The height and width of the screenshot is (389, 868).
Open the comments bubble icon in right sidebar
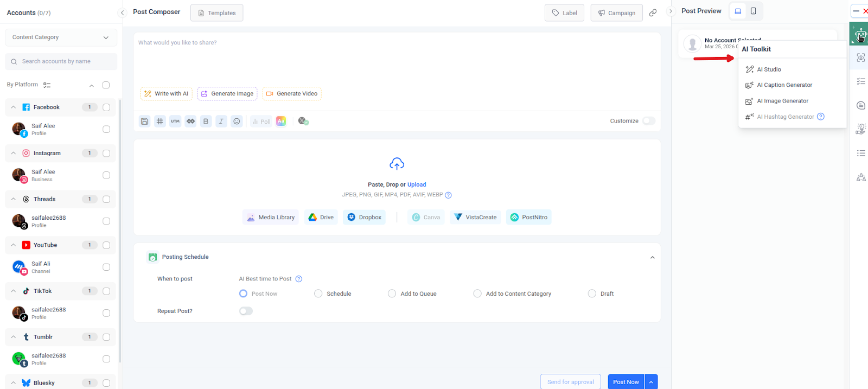[x=860, y=105]
